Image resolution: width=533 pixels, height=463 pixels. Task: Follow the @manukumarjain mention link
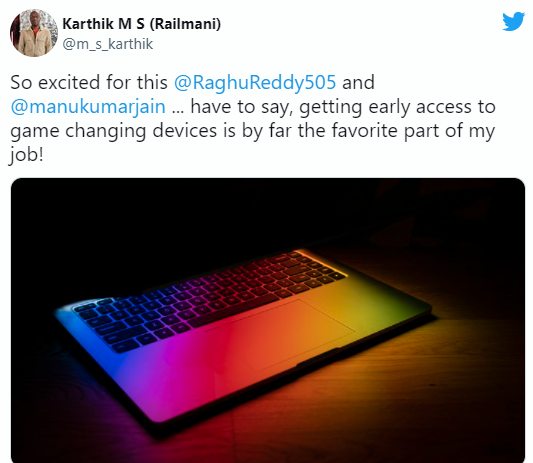(x=88, y=107)
